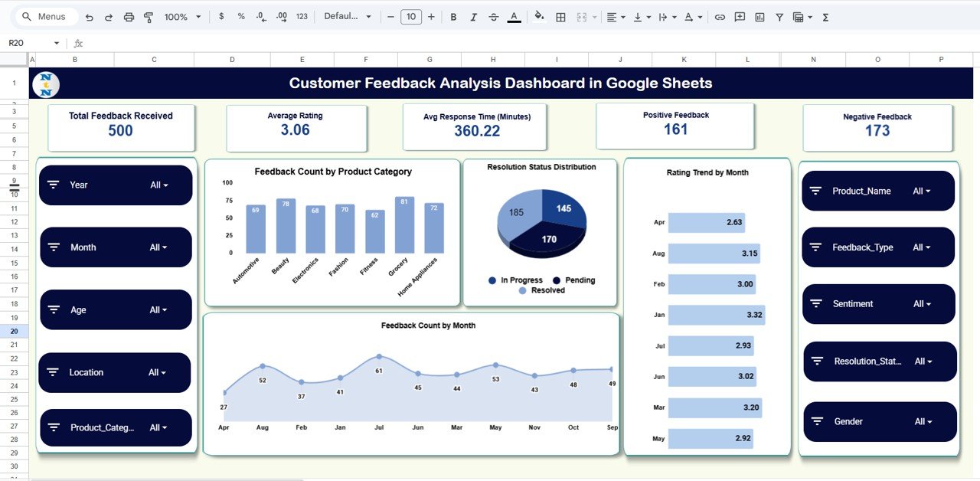Open the borders menu

pyautogui.click(x=560, y=15)
